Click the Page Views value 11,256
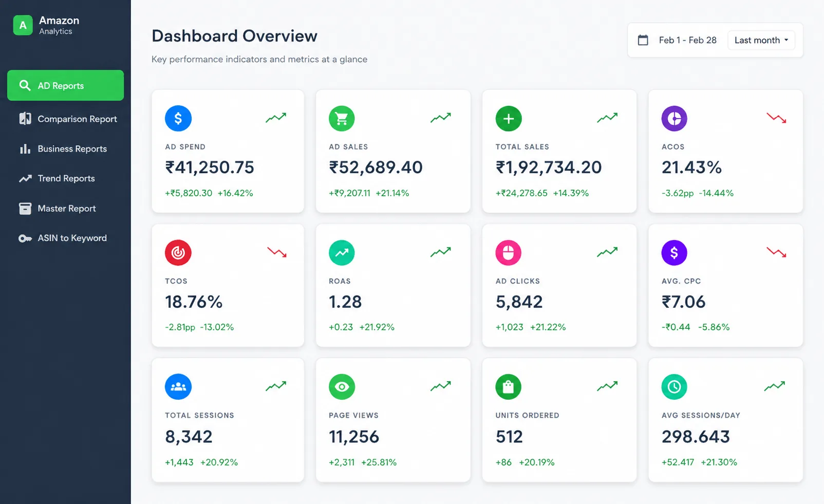The image size is (824, 504). point(354,437)
